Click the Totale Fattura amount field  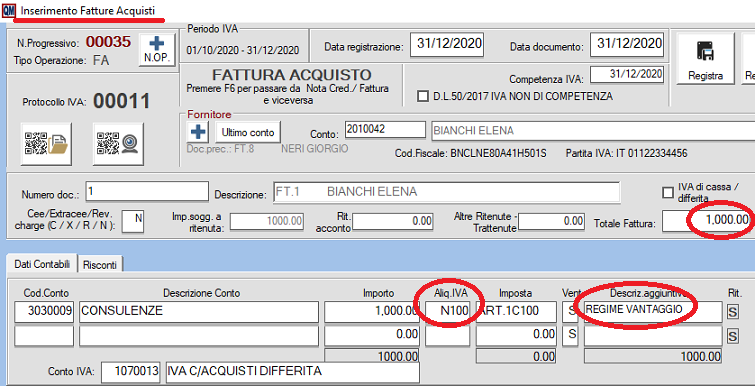[x=706, y=221]
